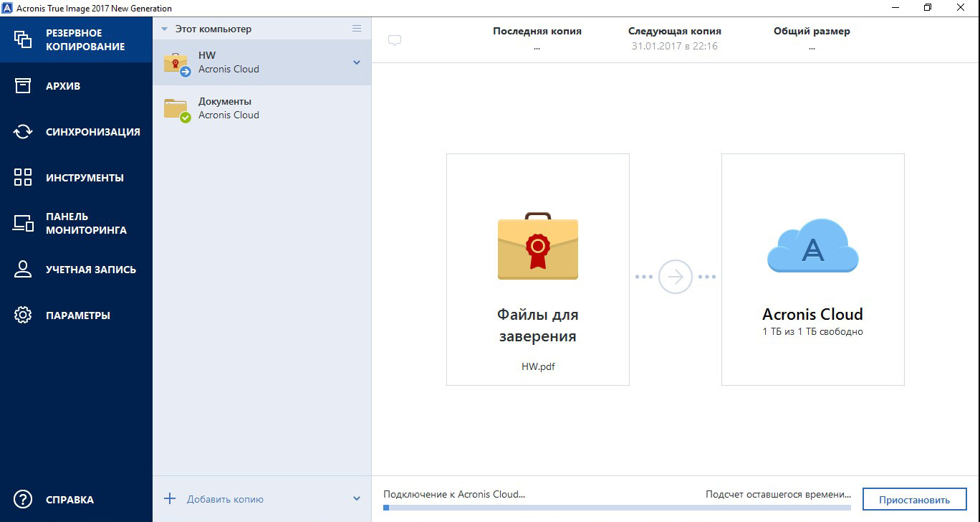
Task: Go to the "Резервное копирование" section
Action: point(76,39)
